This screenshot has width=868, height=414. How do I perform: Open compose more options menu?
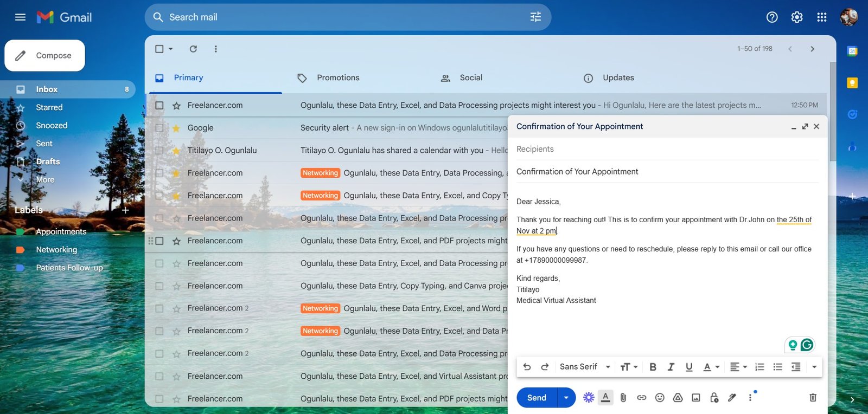(x=750, y=398)
